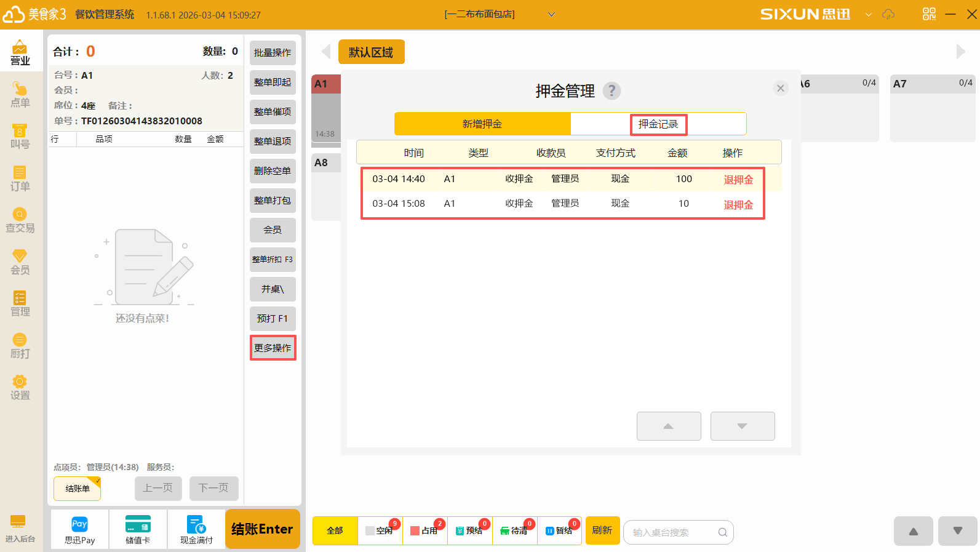Screen dimensions: 980x552
Task: Switch to the 押金记录 tab
Action: pos(658,124)
